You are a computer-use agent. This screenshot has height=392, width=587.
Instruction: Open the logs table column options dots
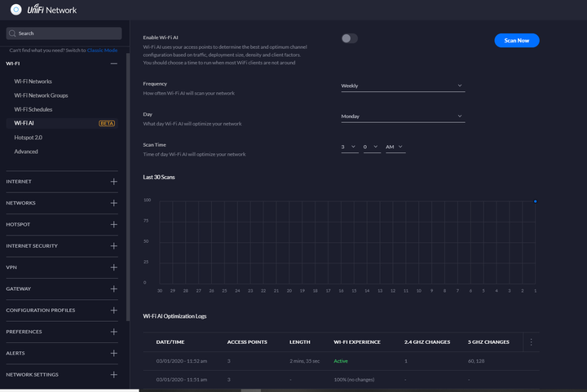(x=531, y=341)
